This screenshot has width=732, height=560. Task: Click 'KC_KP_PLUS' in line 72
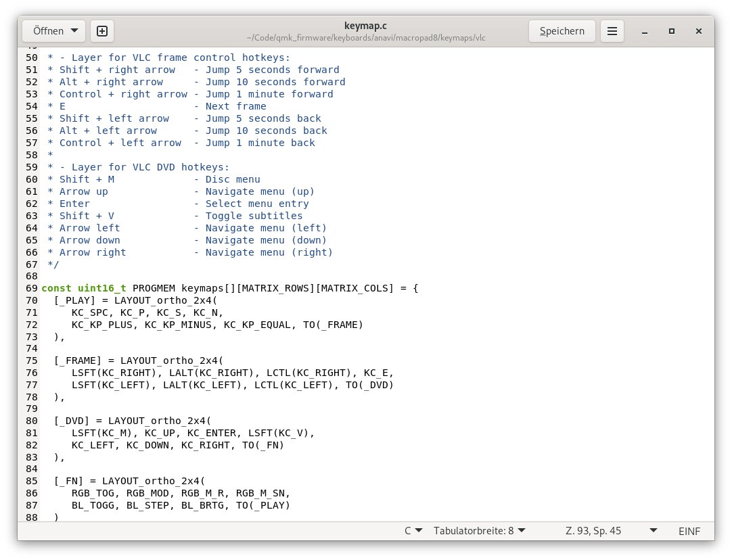click(101, 325)
